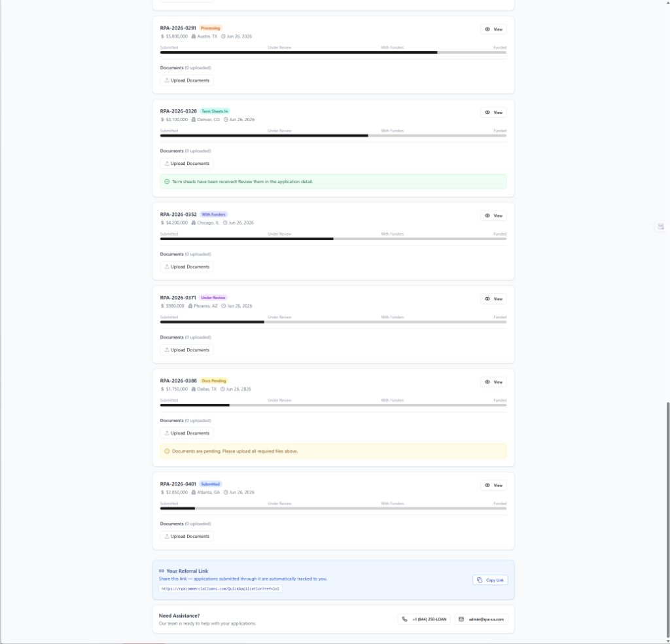This screenshot has width=670, height=644.
Task: Click the RPA-2026-0401 application ID
Action: tap(178, 484)
